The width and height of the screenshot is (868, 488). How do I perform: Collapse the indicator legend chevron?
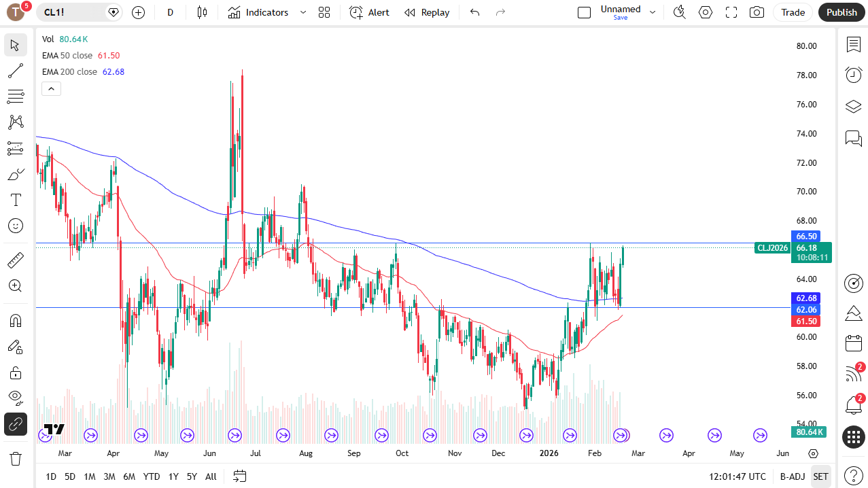[x=52, y=88]
